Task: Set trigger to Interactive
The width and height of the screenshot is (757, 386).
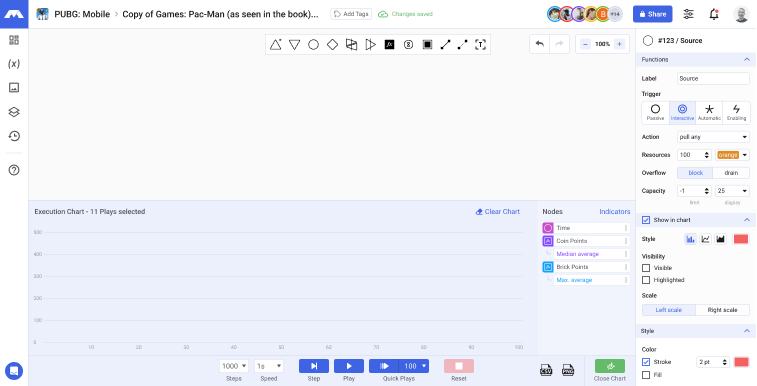Action: point(682,112)
